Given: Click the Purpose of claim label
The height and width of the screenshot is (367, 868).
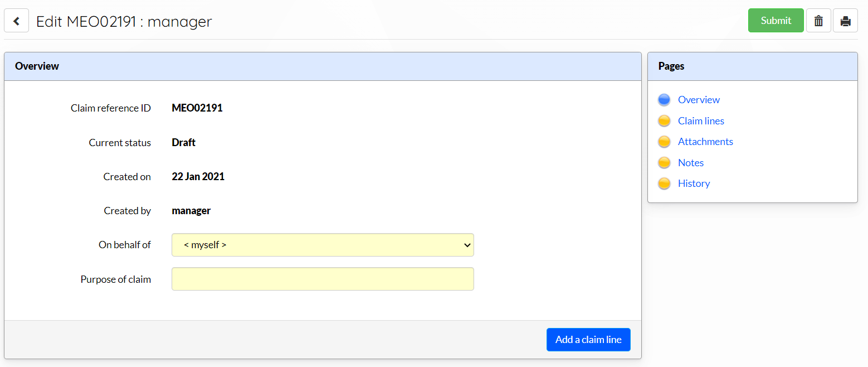Looking at the screenshot, I should pyautogui.click(x=116, y=279).
